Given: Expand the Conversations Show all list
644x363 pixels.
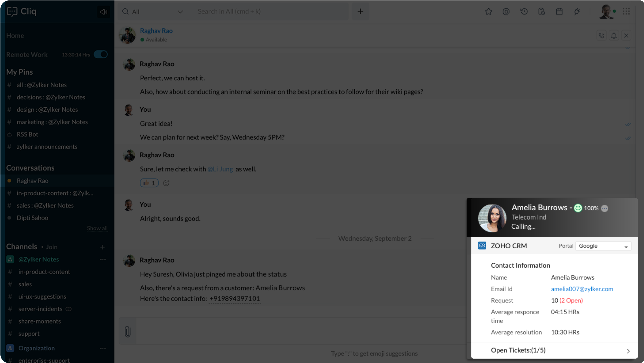Looking at the screenshot, I should click(97, 228).
